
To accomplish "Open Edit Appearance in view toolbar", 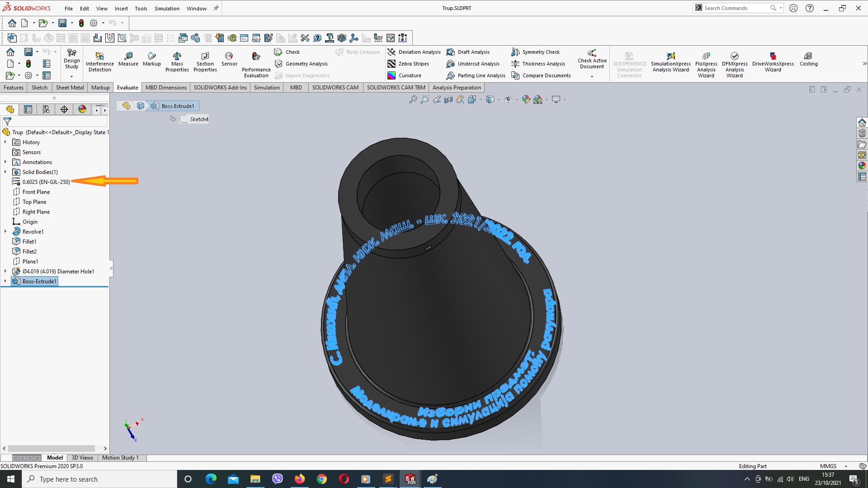I will [526, 99].
